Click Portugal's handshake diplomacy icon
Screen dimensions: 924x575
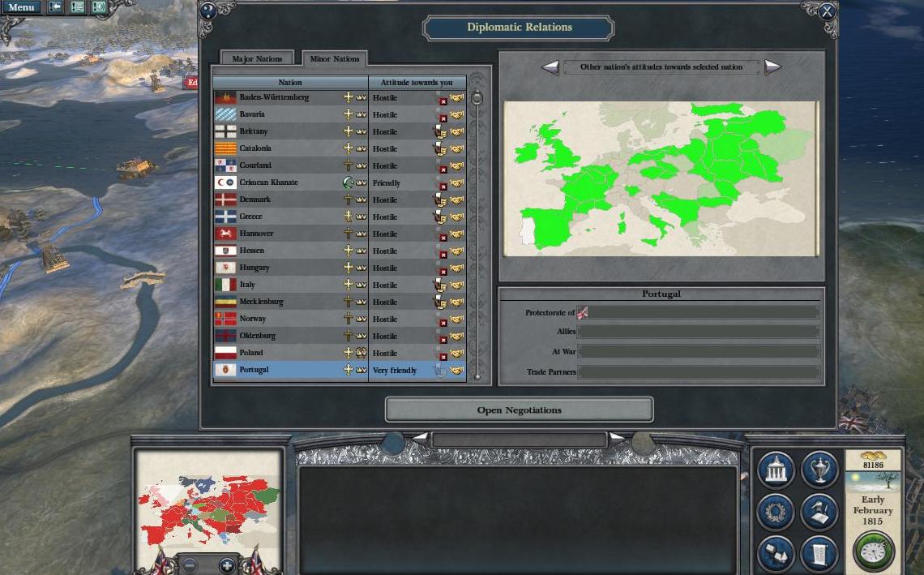(x=457, y=370)
